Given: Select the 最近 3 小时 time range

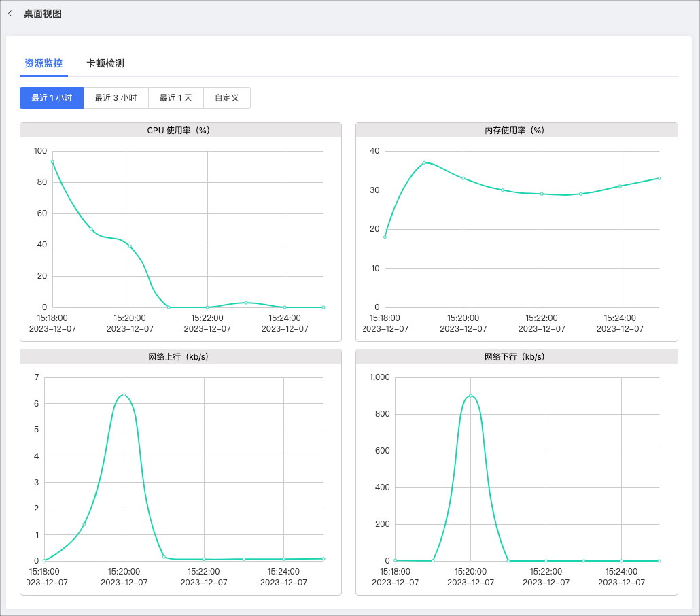Looking at the screenshot, I should pos(116,98).
